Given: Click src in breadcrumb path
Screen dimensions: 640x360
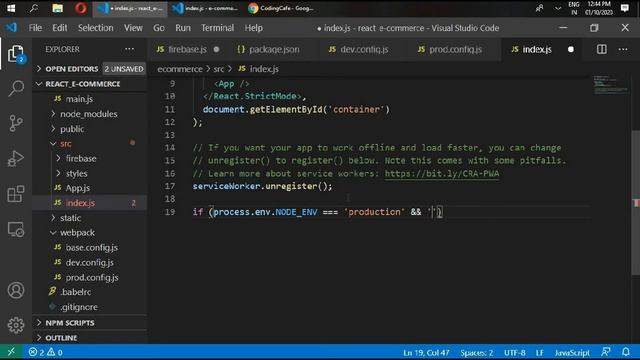Looking at the screenshot, I should click(x=218, y=69).
